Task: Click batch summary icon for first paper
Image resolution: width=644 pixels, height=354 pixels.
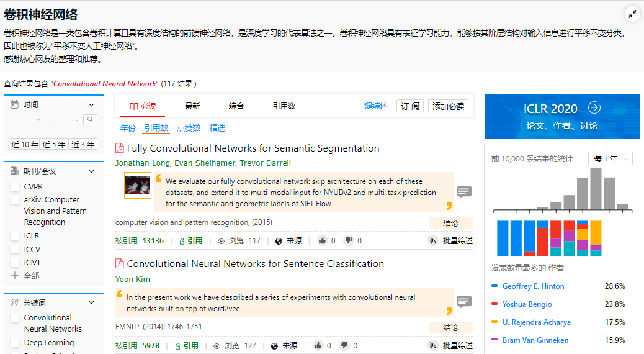Action: click(433, 241)
